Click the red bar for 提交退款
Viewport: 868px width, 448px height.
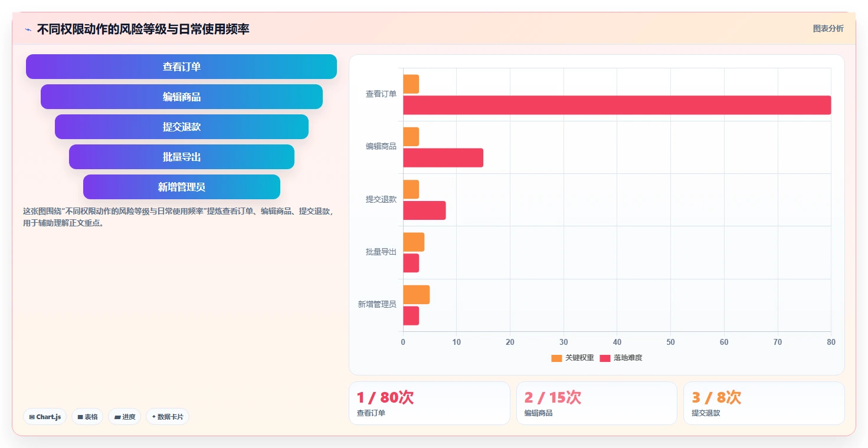[x=424, y=210]
